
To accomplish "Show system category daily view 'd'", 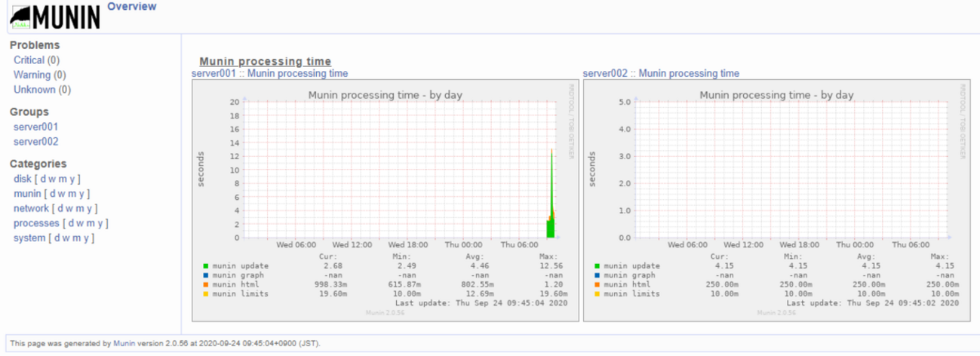I will coord(57,238).
